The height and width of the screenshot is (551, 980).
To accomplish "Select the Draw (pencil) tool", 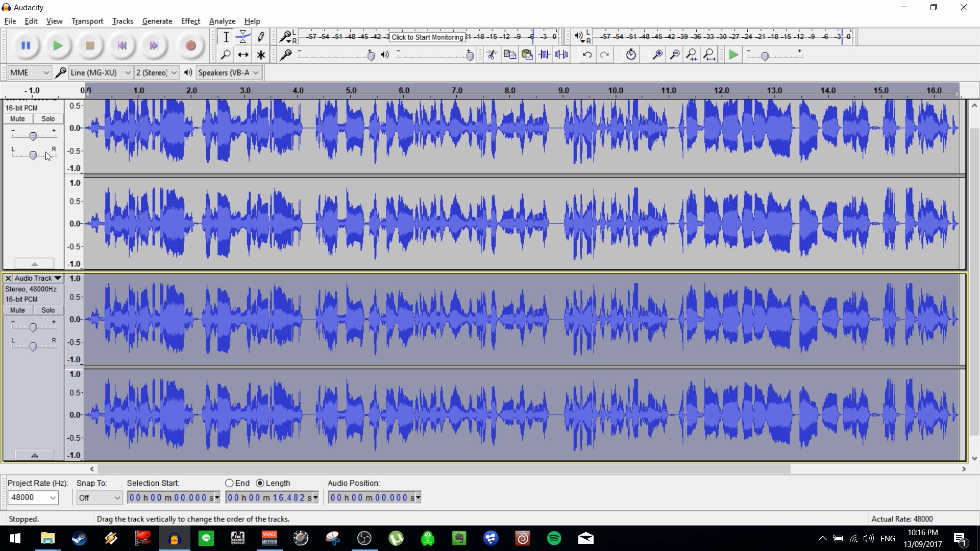I will (261, 37).
